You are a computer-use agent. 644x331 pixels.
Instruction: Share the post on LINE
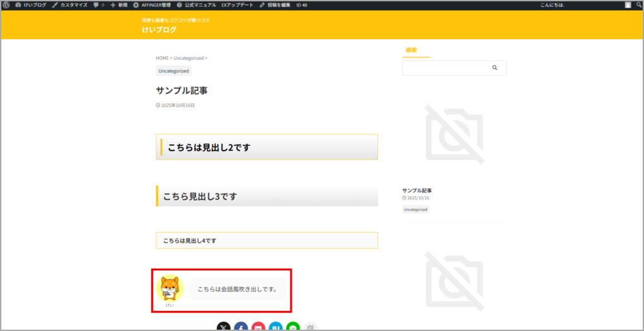[293, 327]
